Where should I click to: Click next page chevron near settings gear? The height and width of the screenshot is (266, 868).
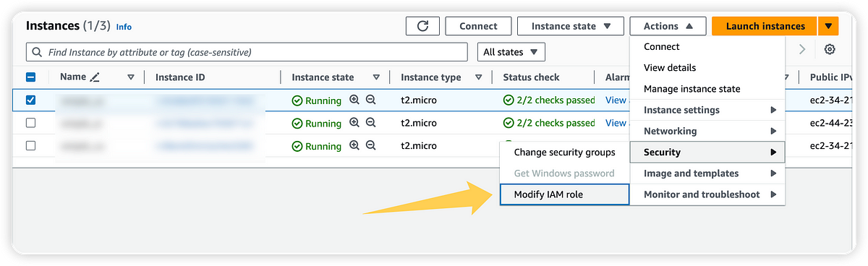click(x=801, y=49)
